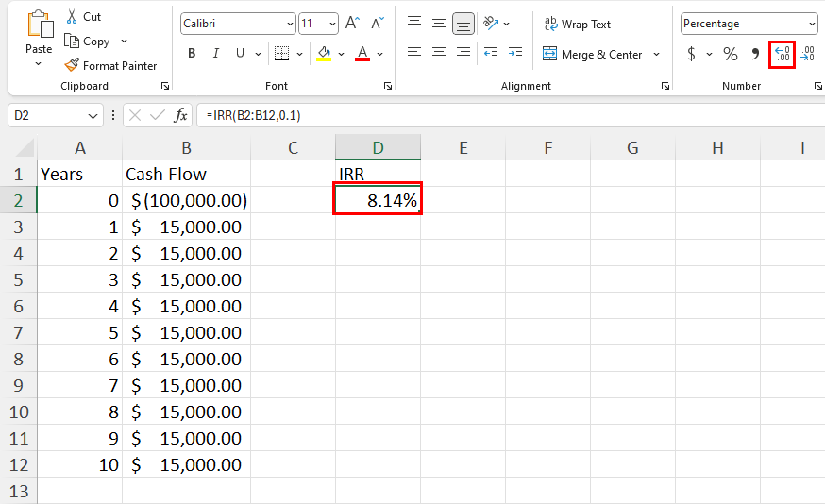This screenshot has height=504, width=825.
Task: Select column D header
Action: (x=378, y=148)
